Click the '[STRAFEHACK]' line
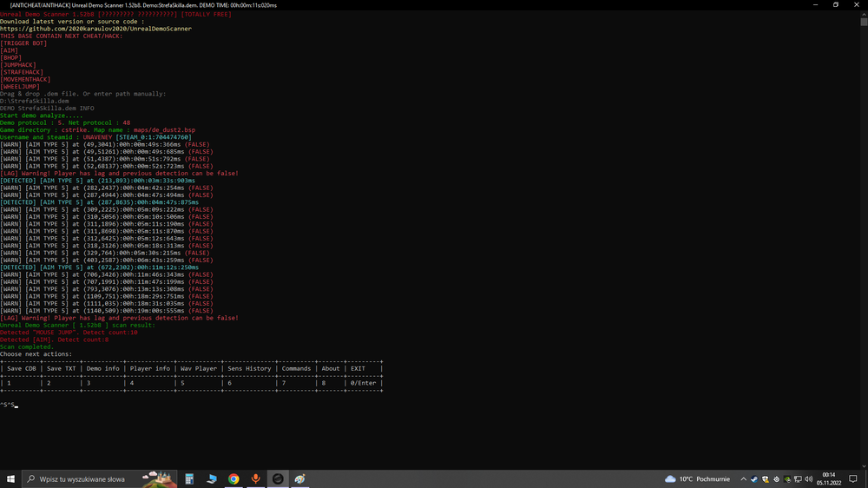This screenshot has height=488, width=868. pyautogui.click(x=22, y=72)
